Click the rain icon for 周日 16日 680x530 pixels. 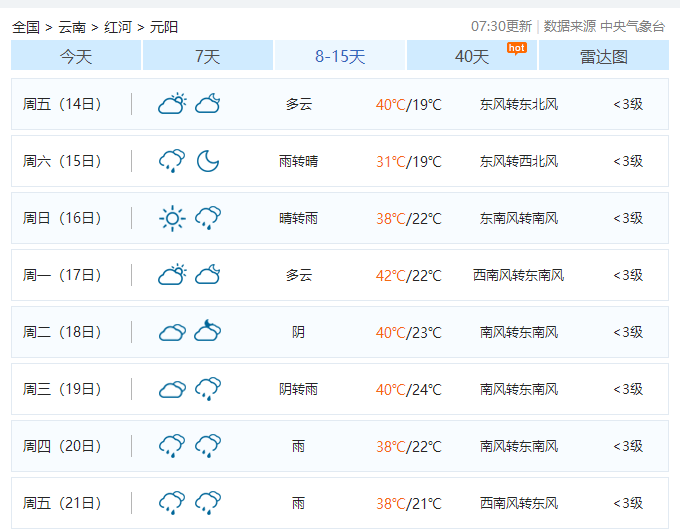(208, 218)
